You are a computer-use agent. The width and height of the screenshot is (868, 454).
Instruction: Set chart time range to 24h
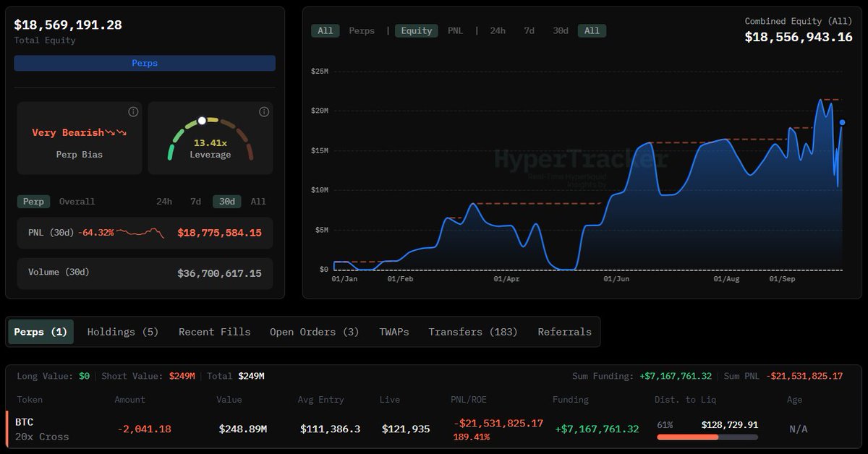click(x=498, y=31)
